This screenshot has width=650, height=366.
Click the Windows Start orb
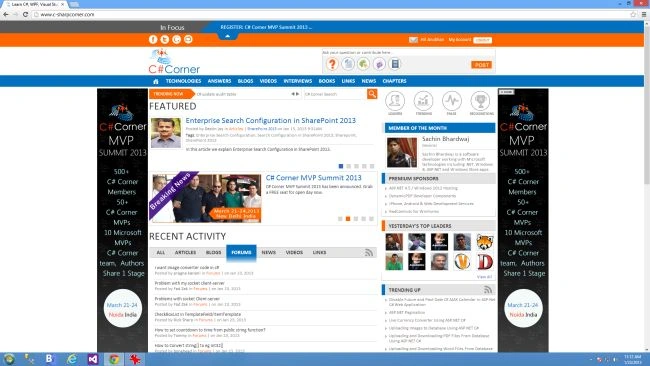[x=9, y=359]
